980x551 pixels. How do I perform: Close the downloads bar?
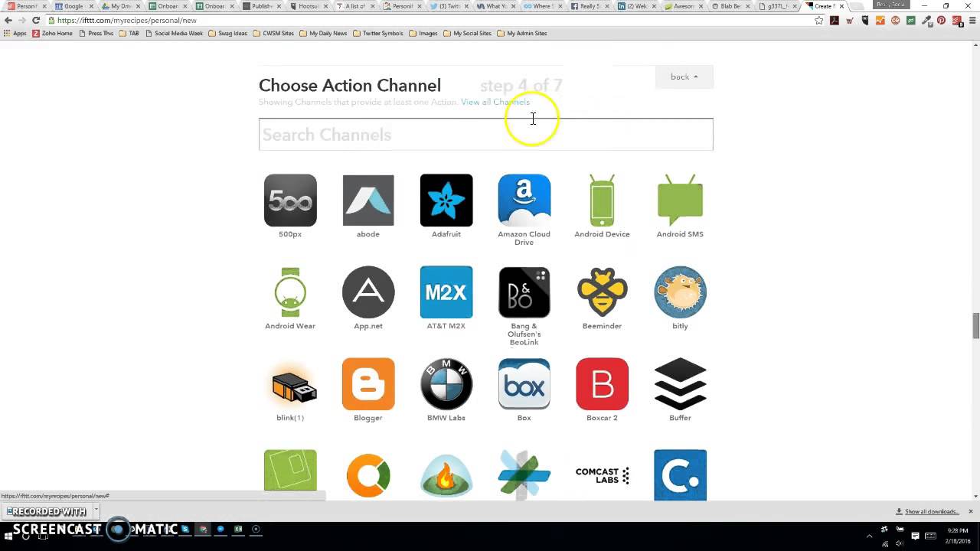pos(971,511)
